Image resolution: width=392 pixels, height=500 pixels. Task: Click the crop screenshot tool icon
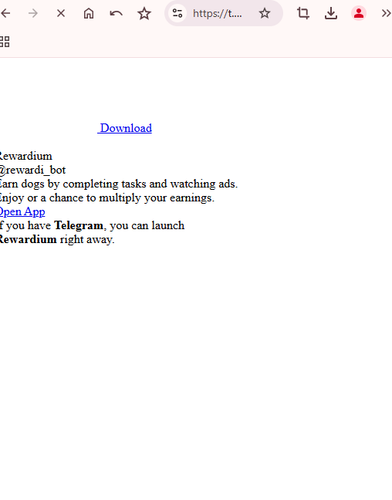pyautogui.click(x=303, y=13)
